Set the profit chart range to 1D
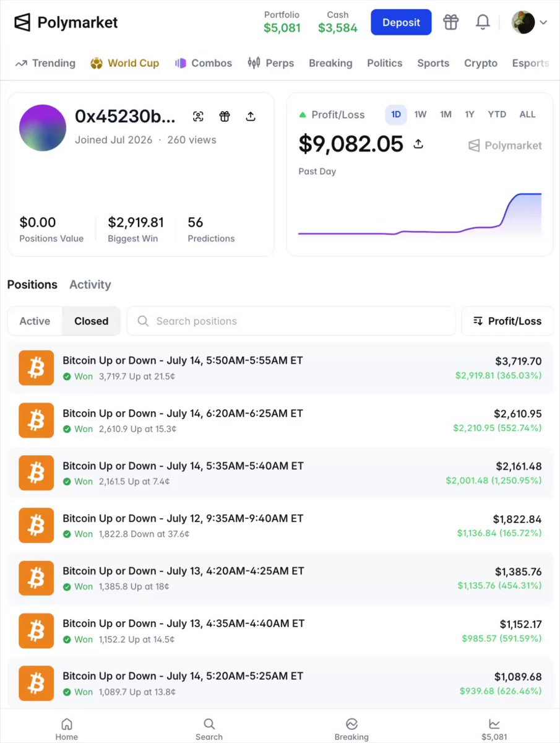Screen dimensions: 560x743 (x=396, y=115)
